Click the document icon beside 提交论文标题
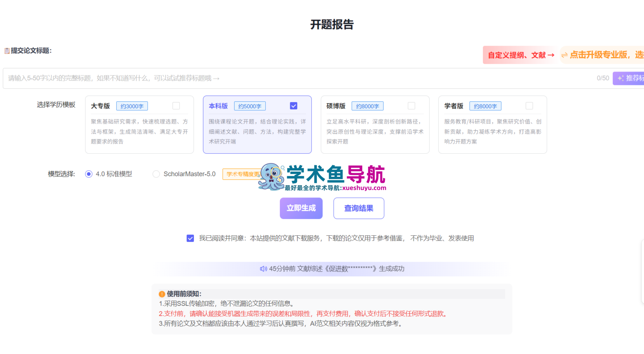The height and width of the screenshot is (354, 644). 7,51
